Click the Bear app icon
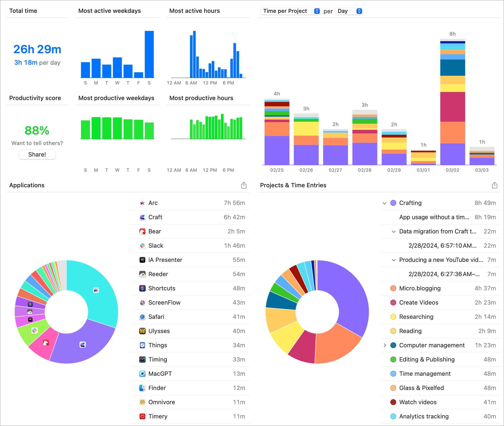Viewport: 504px width, 426px height. pos(142,231)
